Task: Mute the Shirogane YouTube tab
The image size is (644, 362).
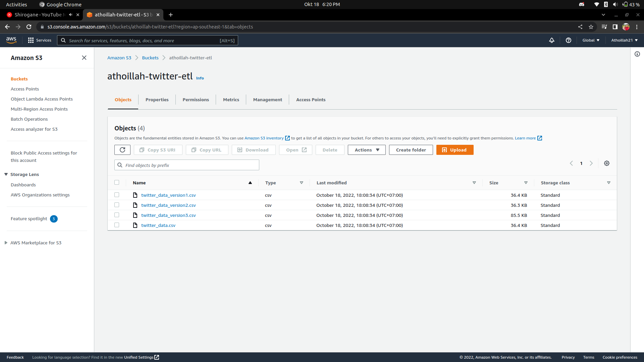Action: pos(71,15)
